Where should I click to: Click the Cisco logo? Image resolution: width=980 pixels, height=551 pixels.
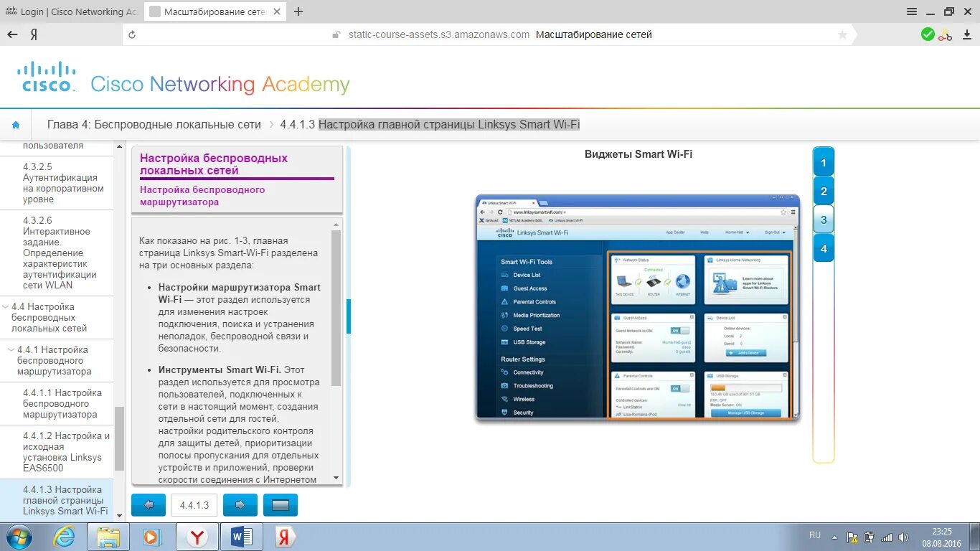(46, 77)
